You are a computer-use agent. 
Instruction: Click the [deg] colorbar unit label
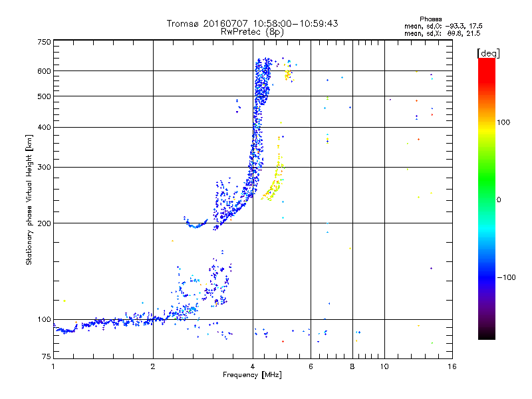pos(488,53)
